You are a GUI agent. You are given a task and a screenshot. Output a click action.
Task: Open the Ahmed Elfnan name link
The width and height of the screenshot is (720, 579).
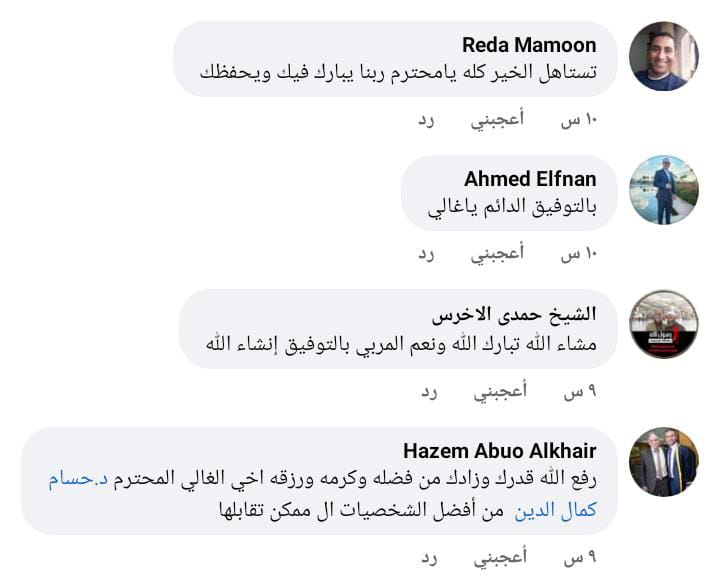(x=530, y=179)
